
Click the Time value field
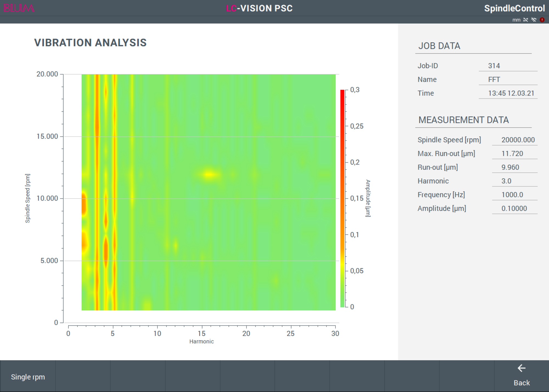click(x=508, y=93)
